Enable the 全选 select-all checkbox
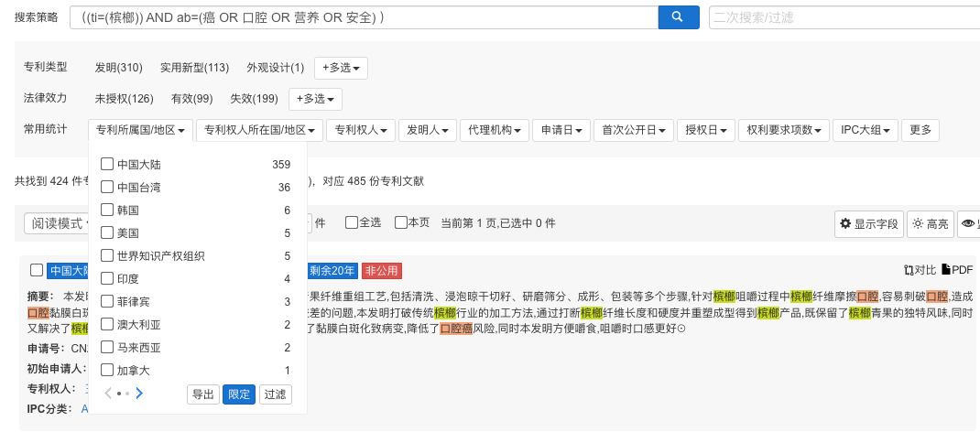 pos(352,222)
